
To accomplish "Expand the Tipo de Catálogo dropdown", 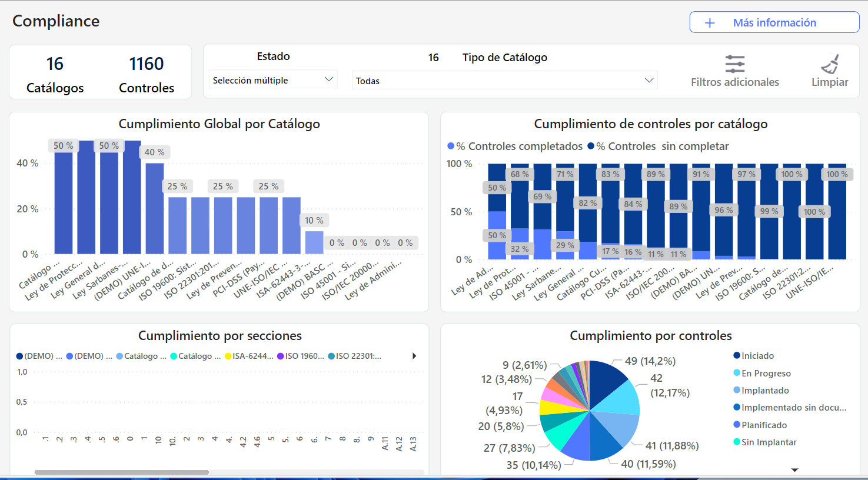I will coord(504,81).
